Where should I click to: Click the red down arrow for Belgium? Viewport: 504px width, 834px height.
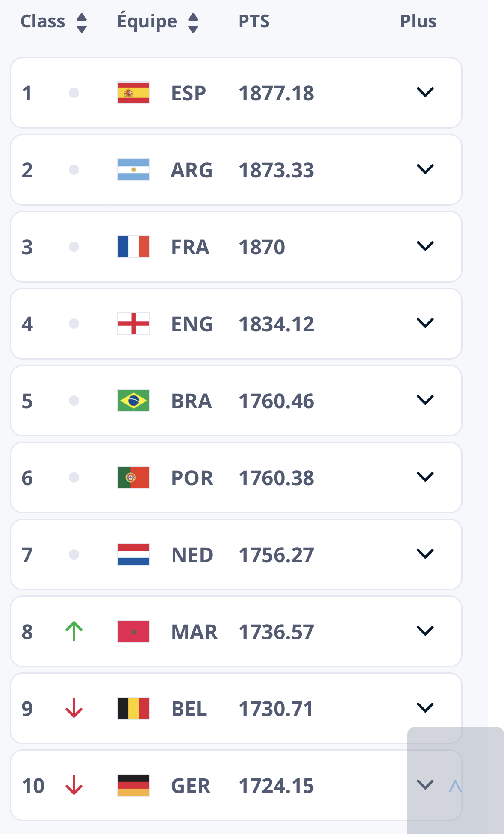pos(74,708)
